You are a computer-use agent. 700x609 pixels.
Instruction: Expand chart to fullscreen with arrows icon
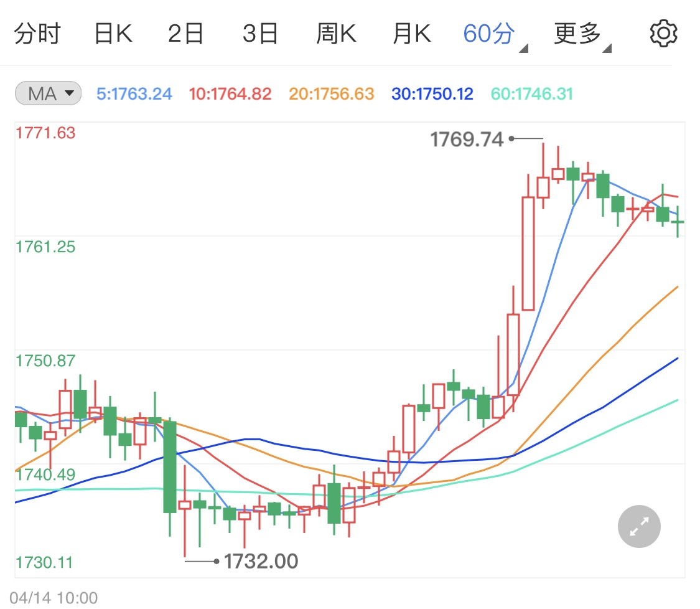tap(639, 526)
